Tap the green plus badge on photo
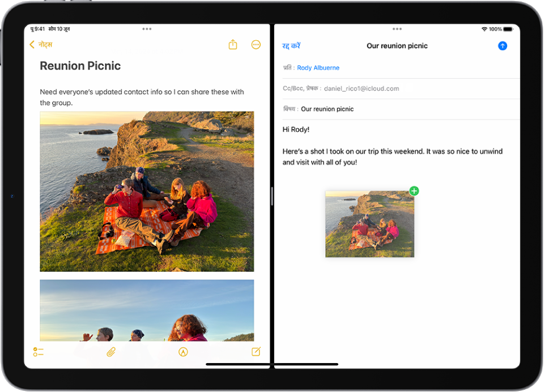544x392 pixels. pos(414,191)
